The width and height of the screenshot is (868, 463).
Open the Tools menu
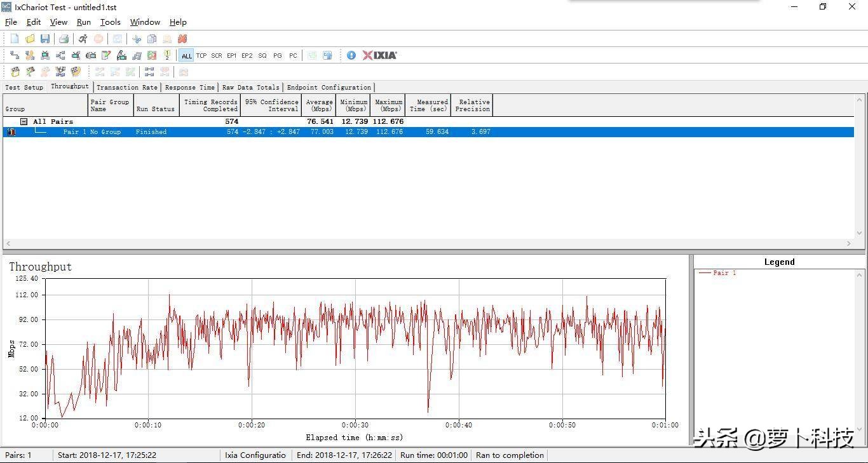click(110, 22)
